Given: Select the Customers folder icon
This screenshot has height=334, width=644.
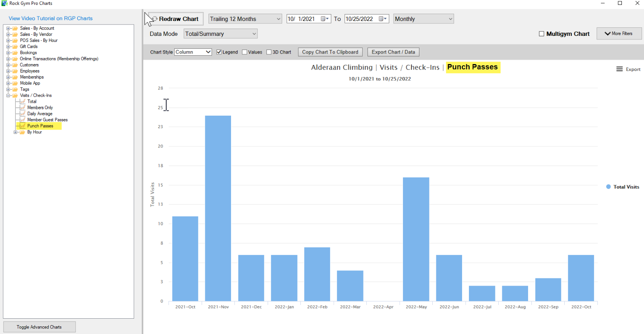Looking at the screenshot, I should click(15, 65).
